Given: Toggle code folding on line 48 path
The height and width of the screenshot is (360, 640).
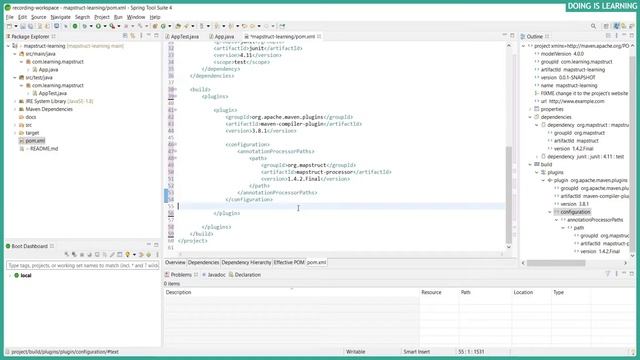Looking at the screenshot, I should pyautogui.click(x=176, y=158).
